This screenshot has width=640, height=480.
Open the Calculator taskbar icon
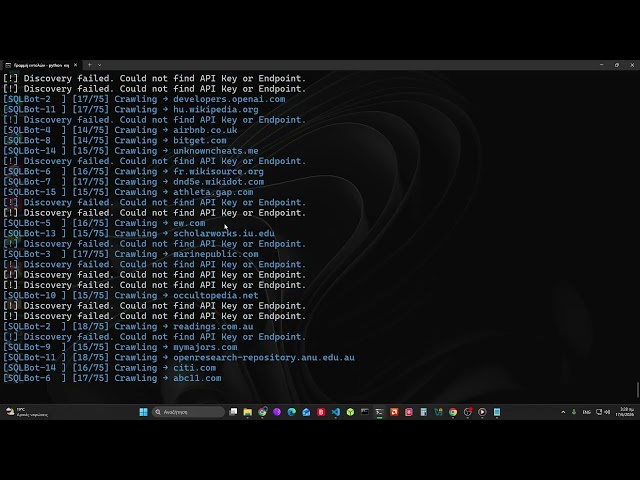424,412
